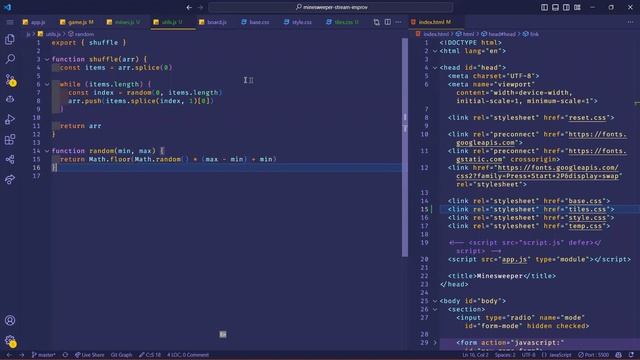Viewport: 640px width, 360px height.
Task: Open the app.js link in script tag
Action: pos(514,259)
